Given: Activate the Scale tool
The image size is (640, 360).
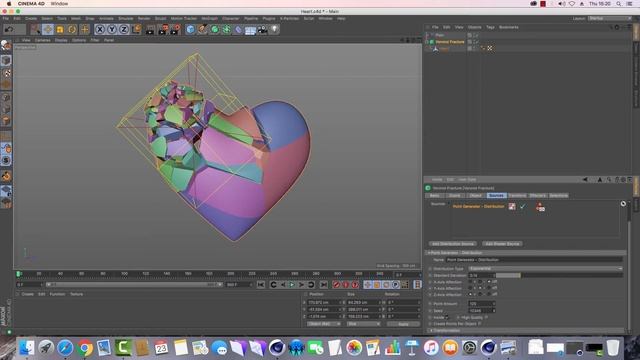Looking at the screenshot, I should 60,29.
